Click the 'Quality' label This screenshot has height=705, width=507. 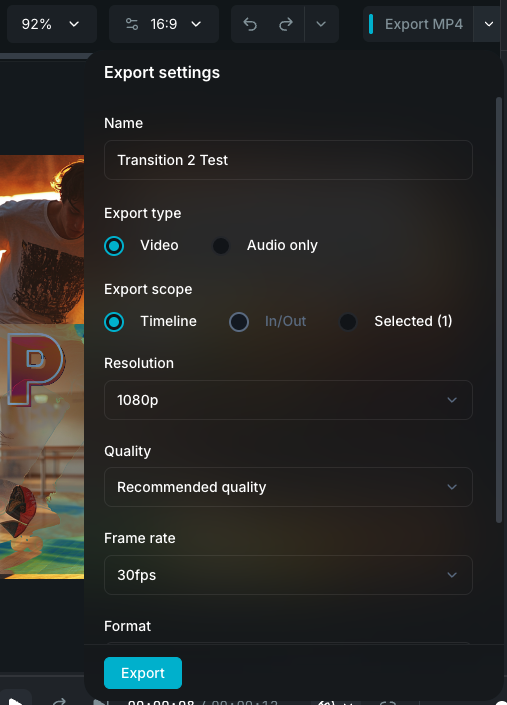(x=128, y=451)
